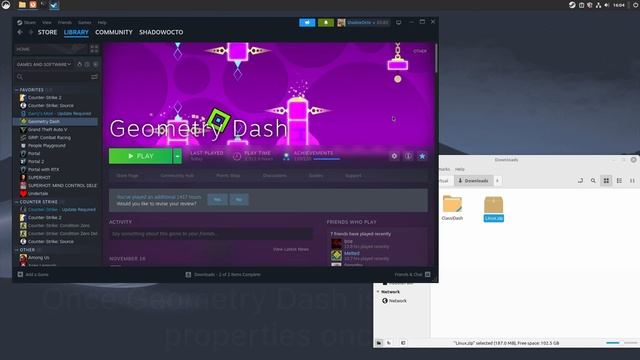
Task: Open the Guides link
Action: 316,176
